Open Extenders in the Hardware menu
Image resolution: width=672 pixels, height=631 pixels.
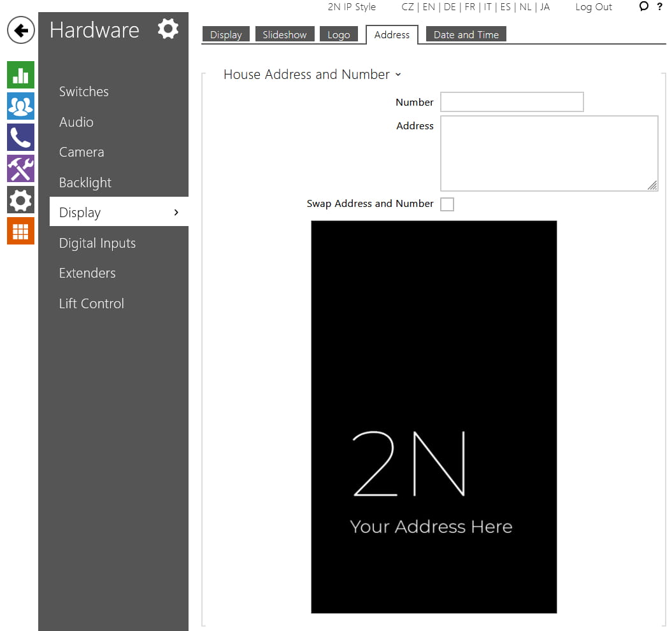point(87,273)
